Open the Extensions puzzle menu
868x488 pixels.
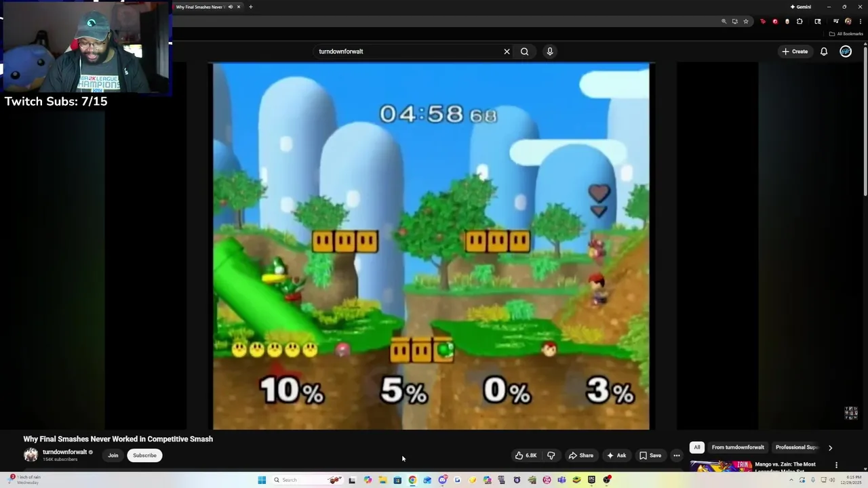[x=800, y=22]
